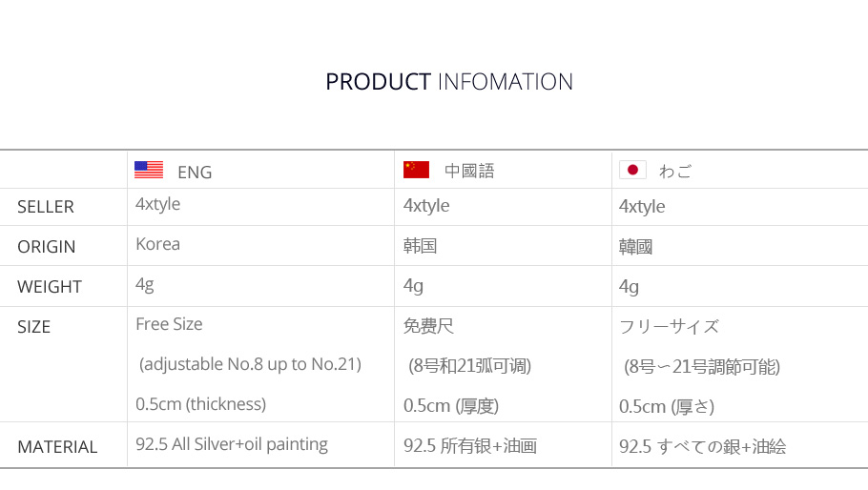Click 92.5 All Silver+oil painting text
This screenshot has width=868, height=490.
click(x=232, y=444)
